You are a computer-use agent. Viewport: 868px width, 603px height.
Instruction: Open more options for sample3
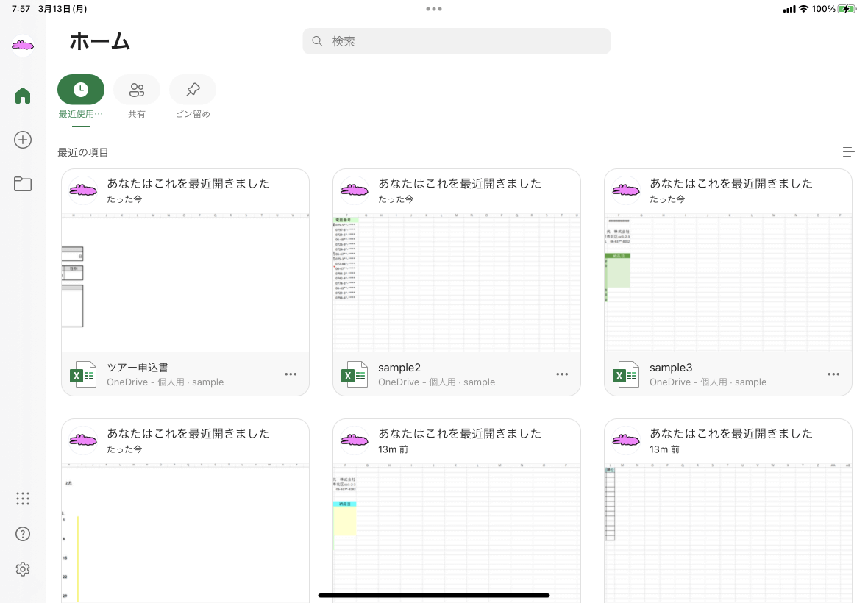click(x=833, y=374)
